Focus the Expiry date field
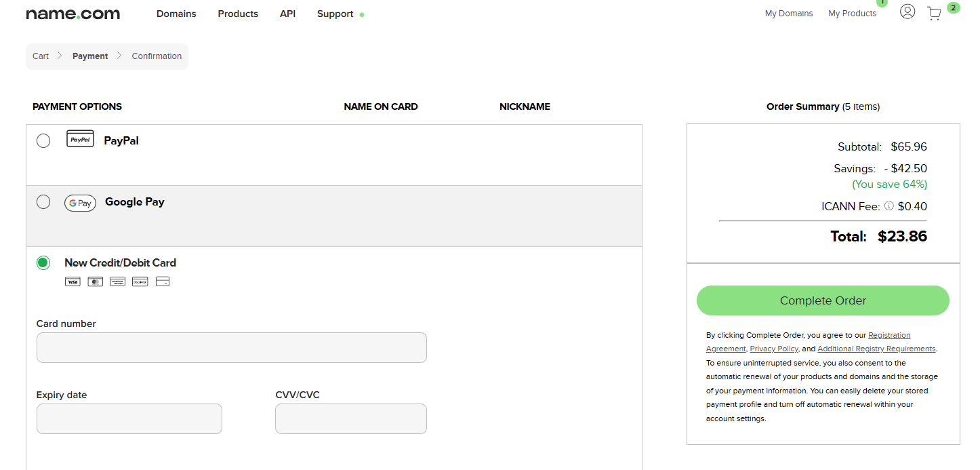The height and width of the screenshot is (470, 980). pos(129,418)
